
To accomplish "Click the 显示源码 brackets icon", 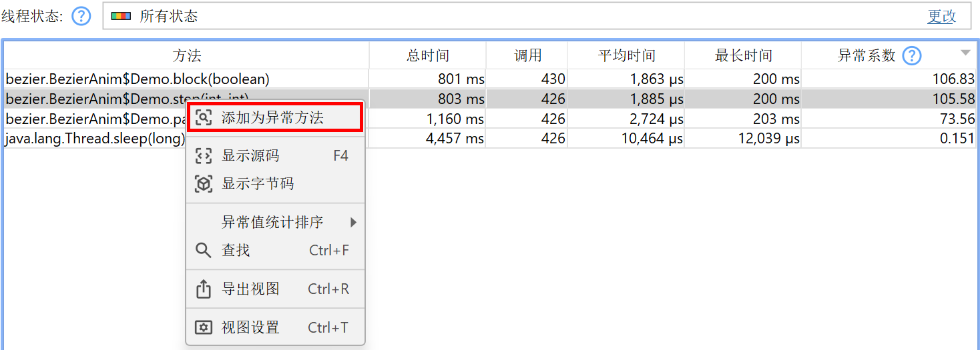I will pos(204,156).
